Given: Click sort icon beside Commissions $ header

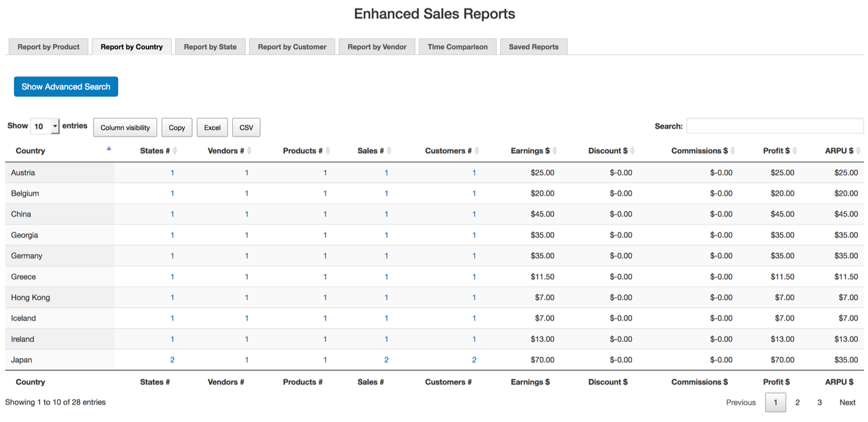Looking at the screenshot, I should [733, 151].
